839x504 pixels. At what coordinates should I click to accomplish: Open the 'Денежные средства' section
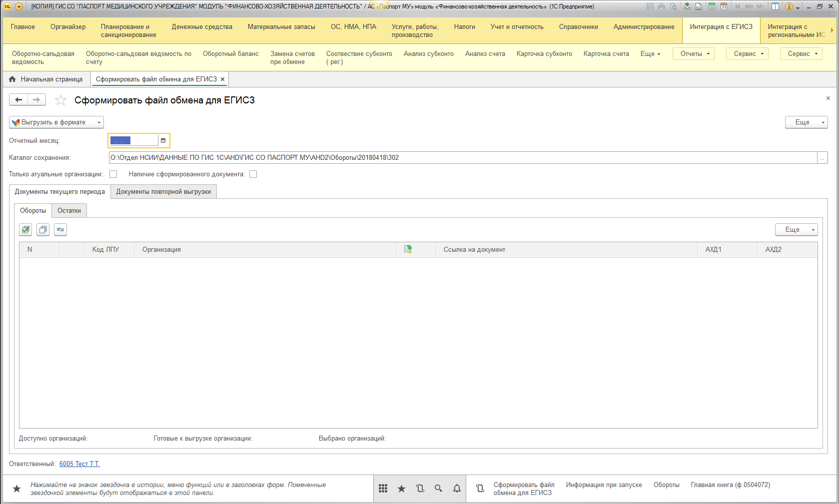202,27
